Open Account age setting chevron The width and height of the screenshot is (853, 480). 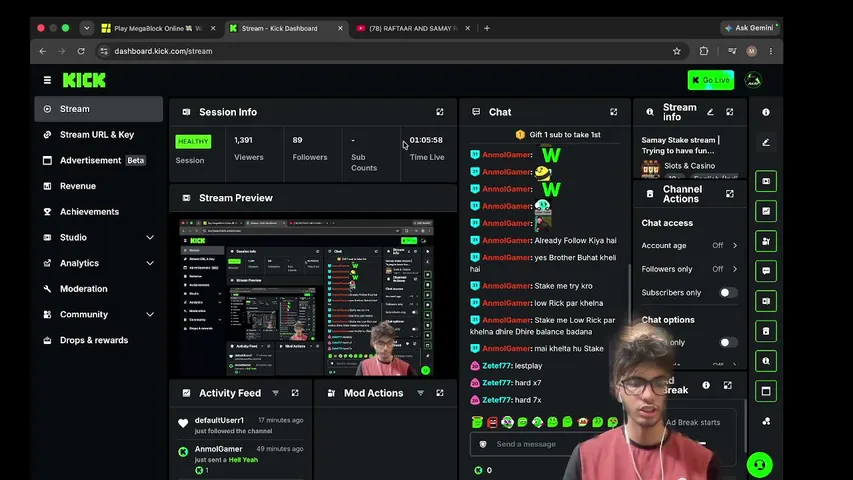point(735,245)
